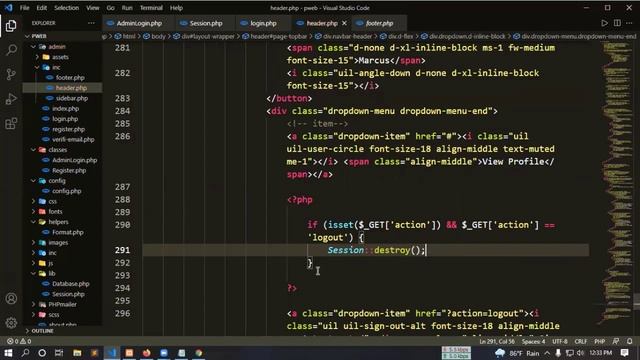The image size is (640, 360).
Task: Open the Windows Start menu
Action: point(8,353)
